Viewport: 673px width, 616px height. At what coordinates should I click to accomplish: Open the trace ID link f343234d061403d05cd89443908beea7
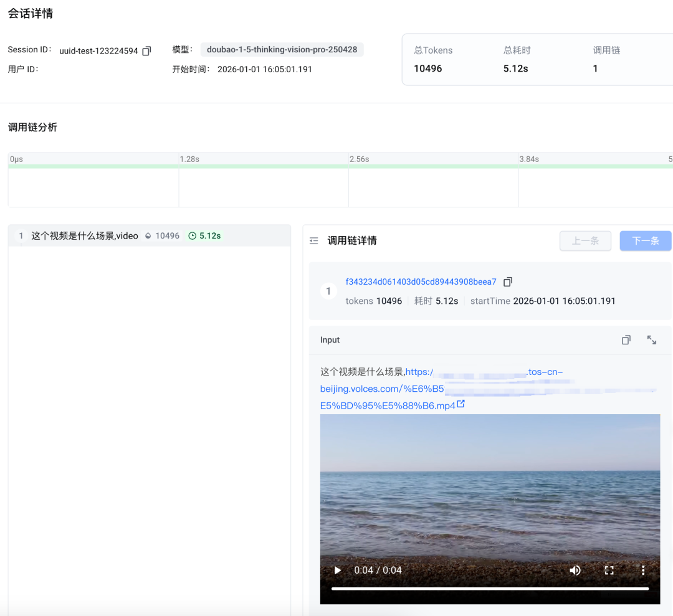[421, 282]
